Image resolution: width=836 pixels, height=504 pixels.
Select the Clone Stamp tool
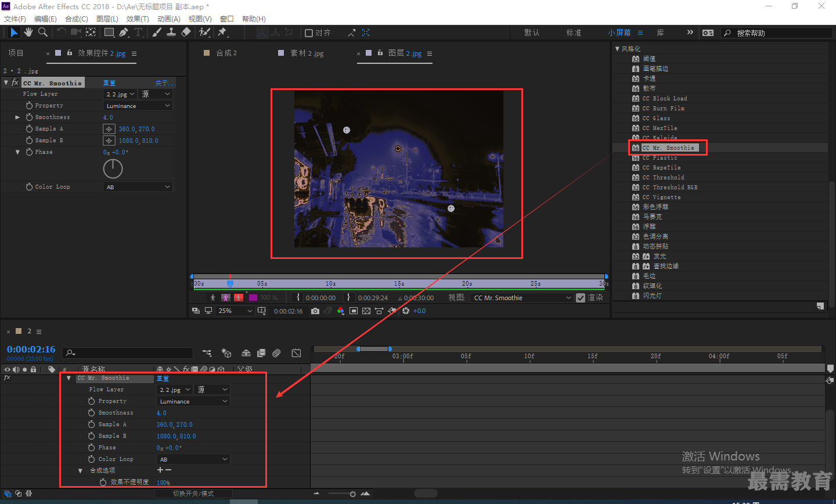[171, 33]
